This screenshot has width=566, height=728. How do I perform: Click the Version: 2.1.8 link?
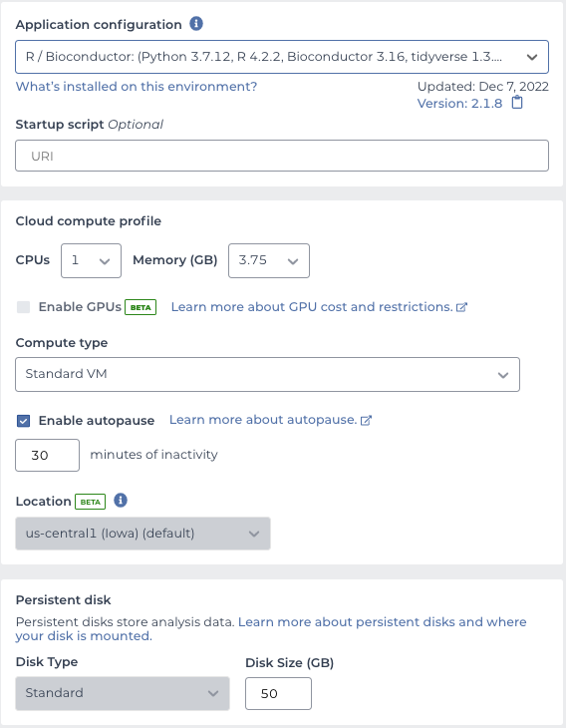click(459, 103)
